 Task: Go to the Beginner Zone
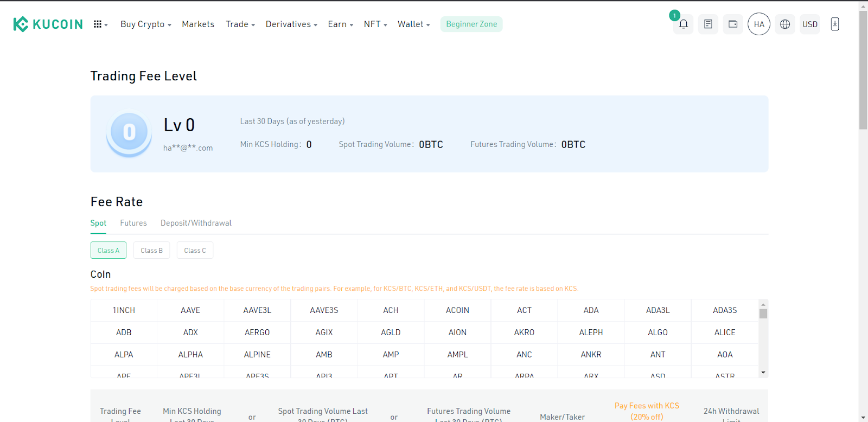point(471,24)
